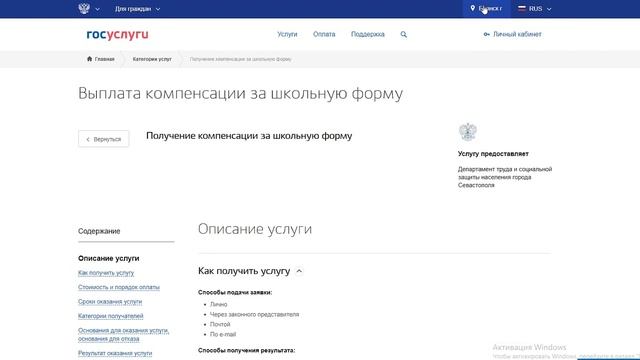640x360 pixels.
Task: Click 'Способы получения результата:' label
Action: [247, 350]
